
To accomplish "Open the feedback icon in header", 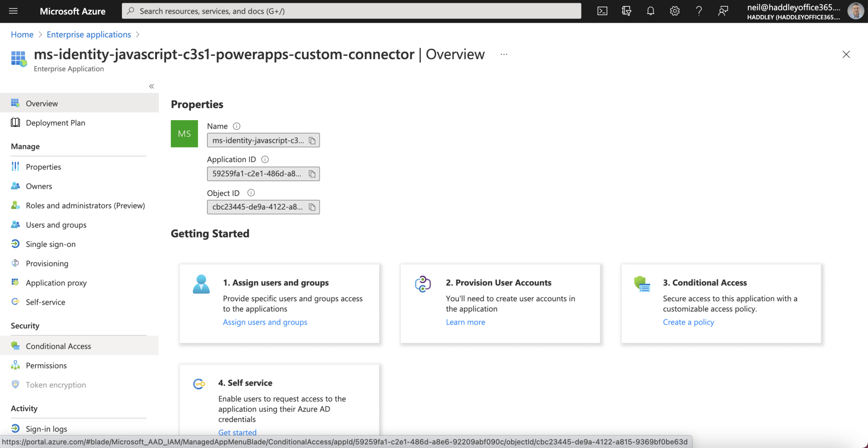I will point(723,11).
